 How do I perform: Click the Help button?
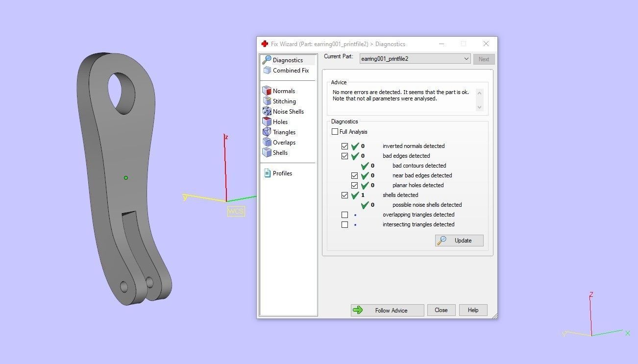pyautogui.click(x=473, y=310)
